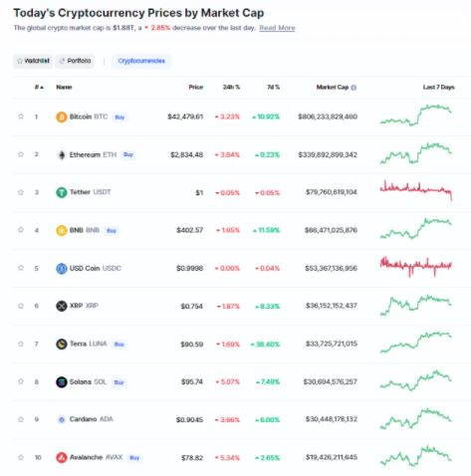471x476 pixels.
Task: Click the XRP logo icon
Action: pyautogui.click(x=62, y=306)
